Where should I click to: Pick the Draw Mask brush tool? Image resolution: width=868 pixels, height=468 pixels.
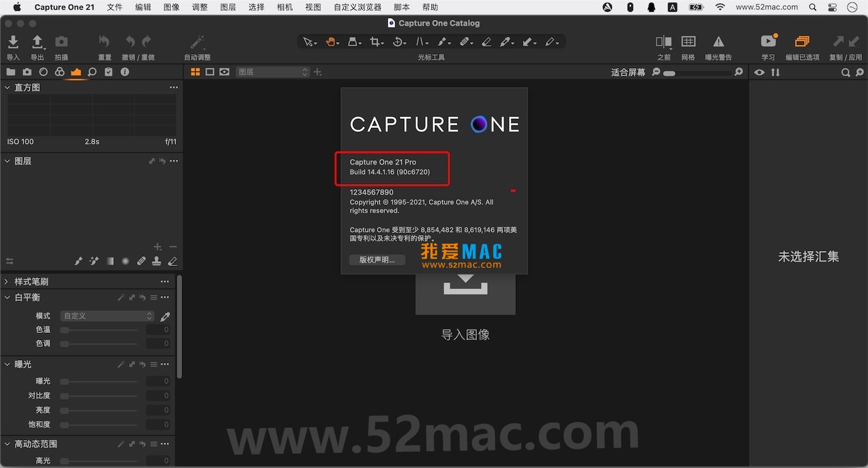[442, 42]
